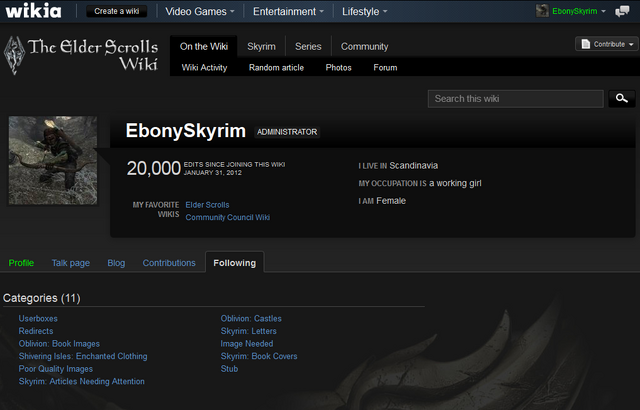This screenshot has width=640, height=410.
Task: Open the Contribute dropdown button
Action: (x=607, y=44)
